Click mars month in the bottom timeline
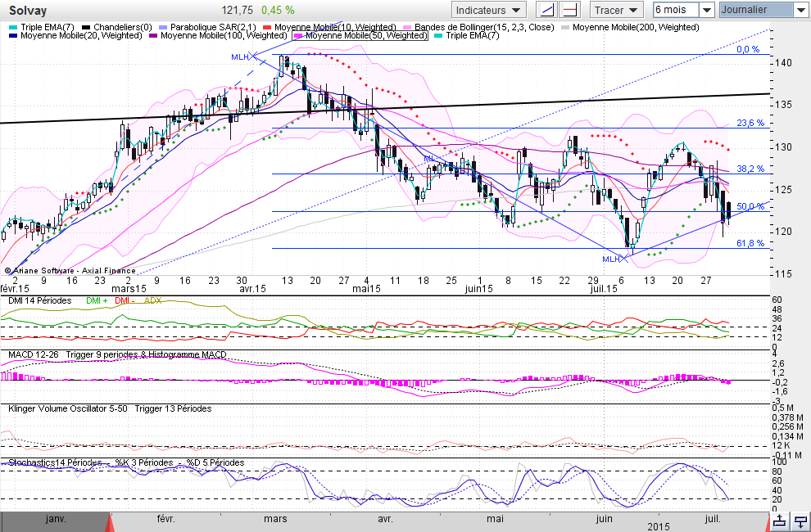 pos(275,519)
